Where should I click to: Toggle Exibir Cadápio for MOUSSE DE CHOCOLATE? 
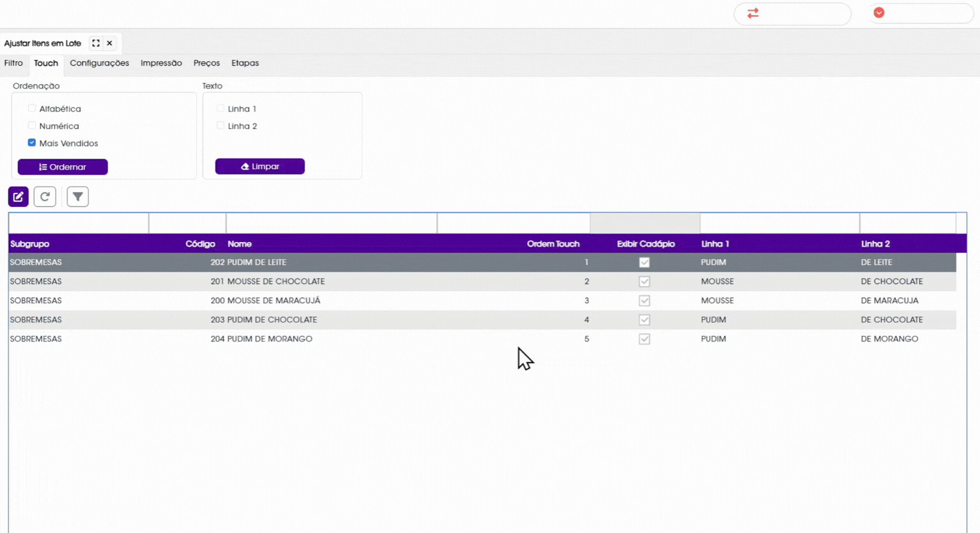click(645, 282)
